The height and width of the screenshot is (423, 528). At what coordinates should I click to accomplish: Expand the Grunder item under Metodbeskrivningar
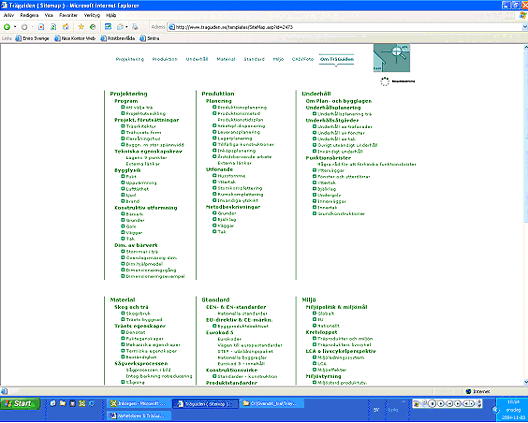tap(214, 213)
